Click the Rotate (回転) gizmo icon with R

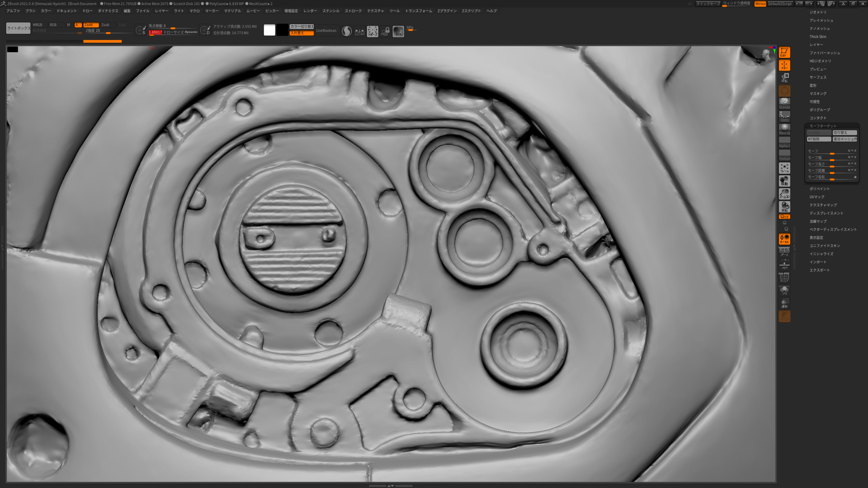point(784,78)
